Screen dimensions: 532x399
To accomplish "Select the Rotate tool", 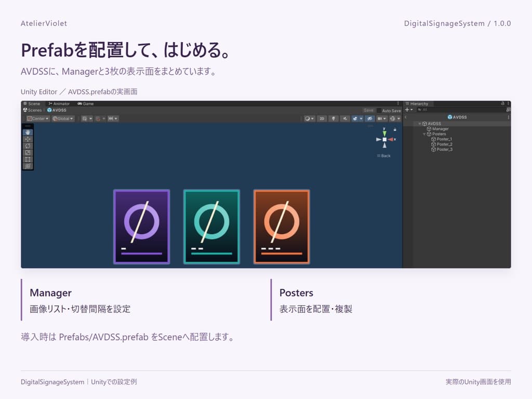I will point(28,146).
